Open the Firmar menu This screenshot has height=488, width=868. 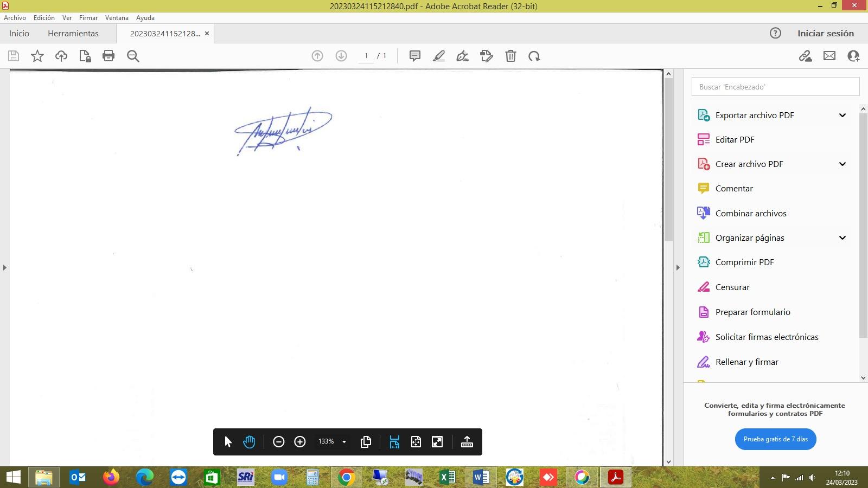click(88, 18)
